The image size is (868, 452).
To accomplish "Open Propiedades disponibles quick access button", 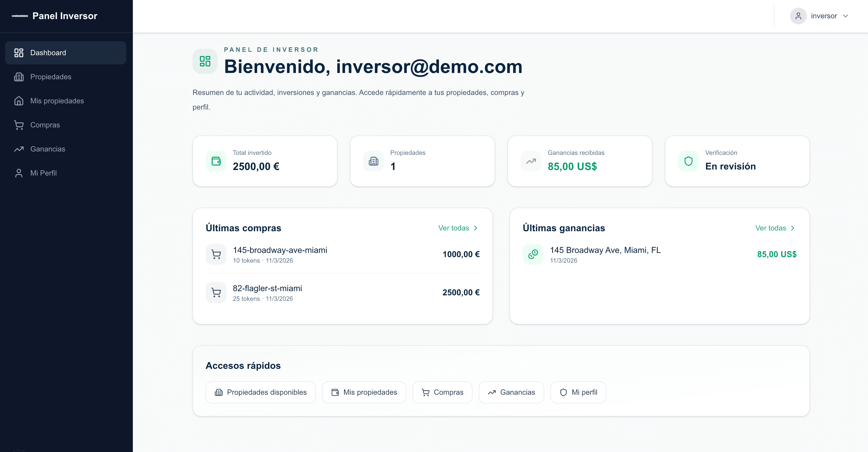I will (x=261, y=392).
